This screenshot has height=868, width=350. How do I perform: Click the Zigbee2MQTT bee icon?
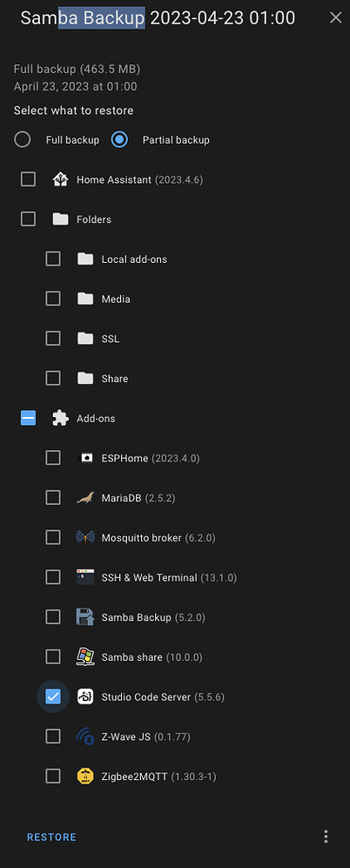pyautogui.click(x=85, y=776)
